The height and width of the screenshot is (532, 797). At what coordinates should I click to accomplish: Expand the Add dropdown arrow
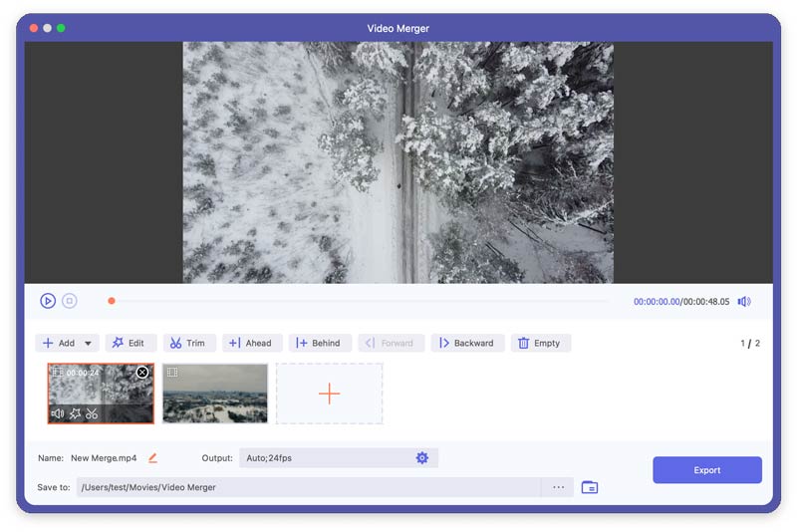tap(88, 344)
